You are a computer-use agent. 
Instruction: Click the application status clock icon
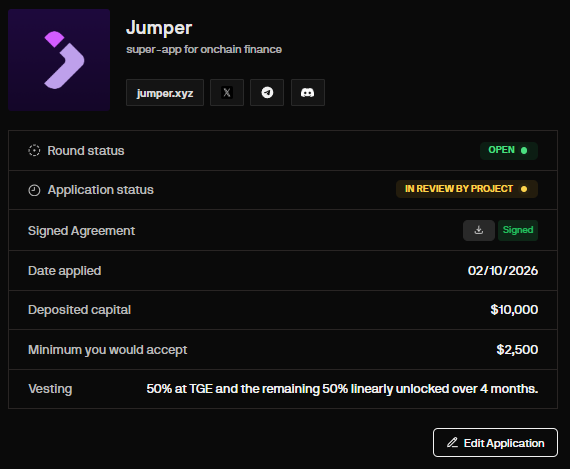click(34, 190)
